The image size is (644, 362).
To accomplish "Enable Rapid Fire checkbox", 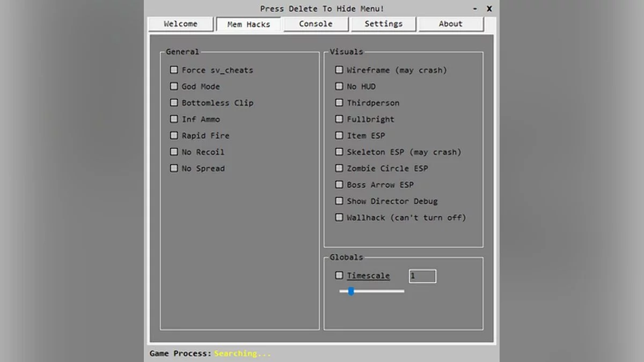I will click(x=174, y=136).
